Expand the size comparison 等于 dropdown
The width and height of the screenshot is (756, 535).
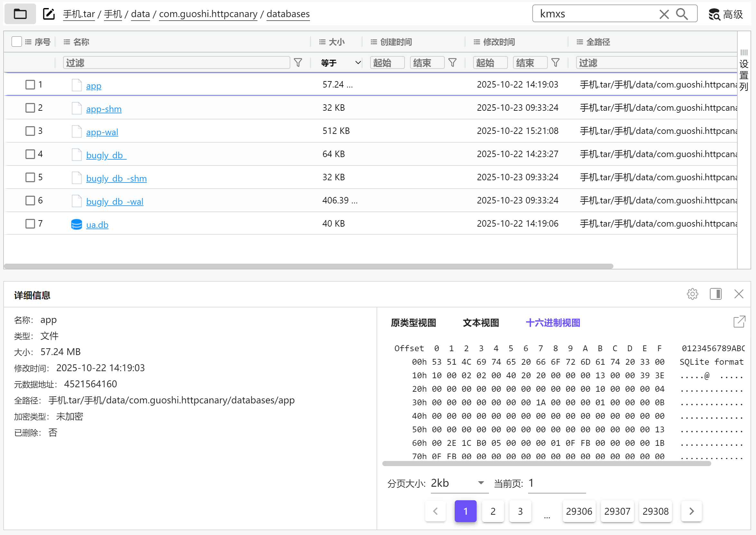[340, 62]
